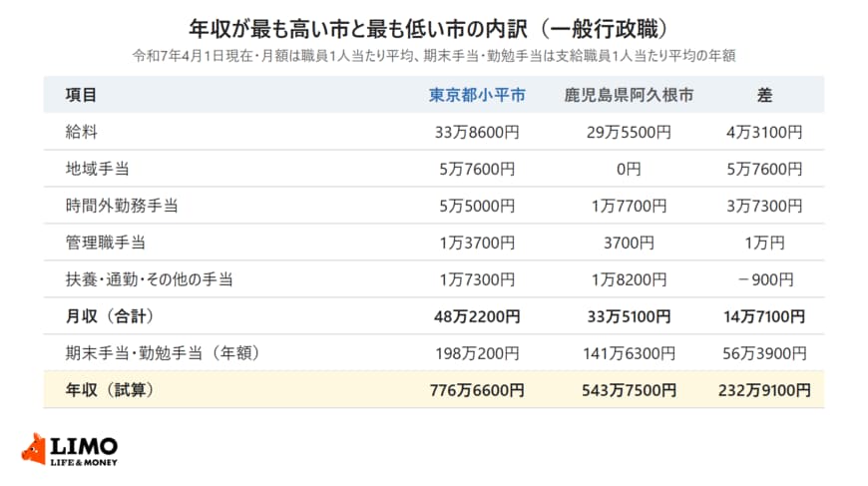868x486 pixels.
Task: Click the 0円 cell
Action: pyautogui.click(x=629, y=169)
